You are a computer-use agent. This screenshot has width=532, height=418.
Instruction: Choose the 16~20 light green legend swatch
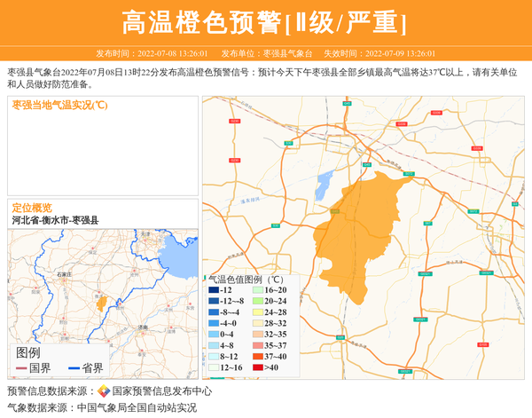(258, 290)
